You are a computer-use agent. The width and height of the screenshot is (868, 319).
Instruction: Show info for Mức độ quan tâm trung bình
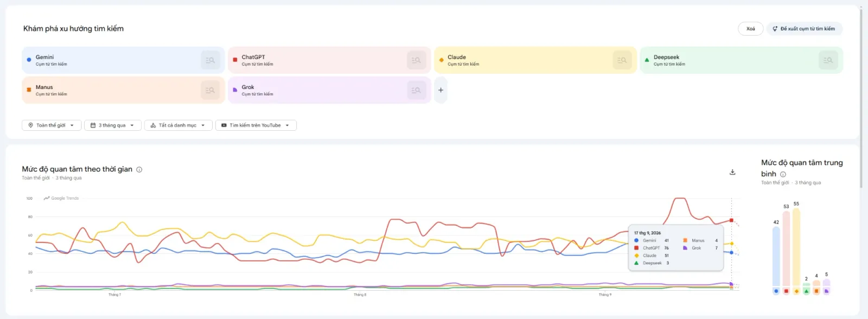pyautogui.click(x=783, y=174)
